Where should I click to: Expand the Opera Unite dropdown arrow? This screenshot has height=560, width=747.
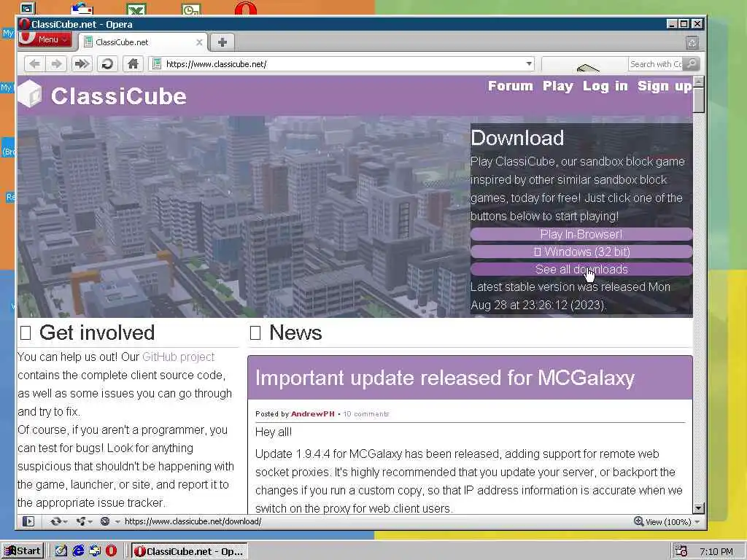pyautogui.click(x=90, y=522)
